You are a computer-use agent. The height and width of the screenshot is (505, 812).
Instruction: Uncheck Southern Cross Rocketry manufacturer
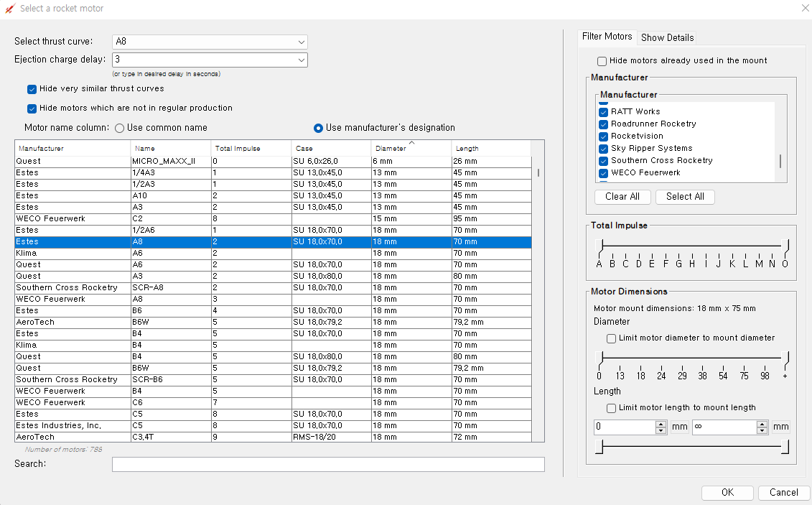click(603, 161)
